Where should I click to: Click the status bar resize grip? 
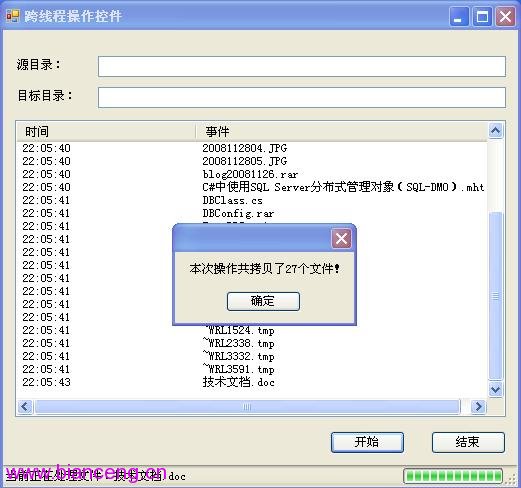coord(511,479)
